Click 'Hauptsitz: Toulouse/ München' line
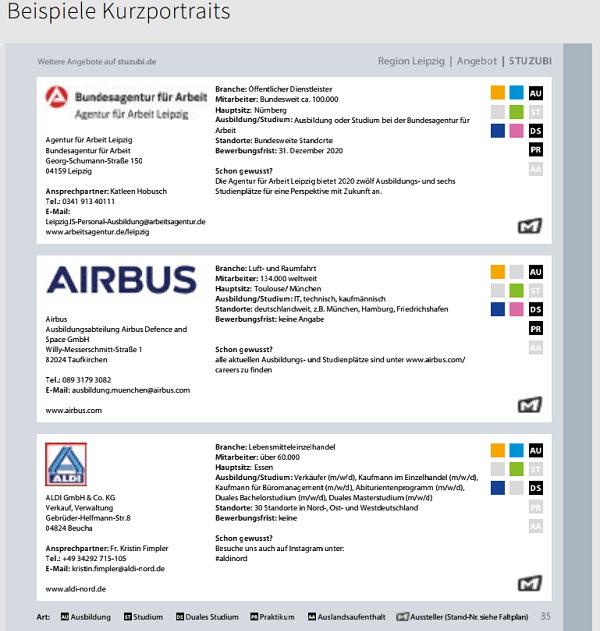Image resolution: width=600 pixels, height=631 pixels. tap(268, 289)
